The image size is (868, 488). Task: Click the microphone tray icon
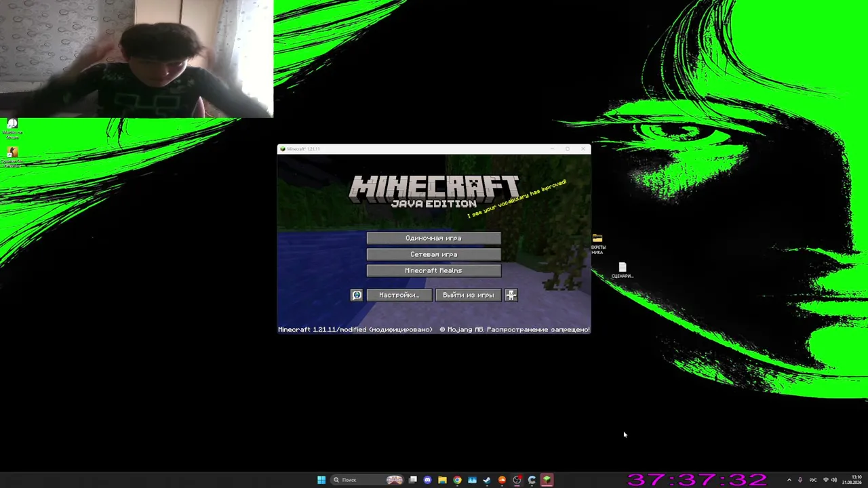coord(800,480)
